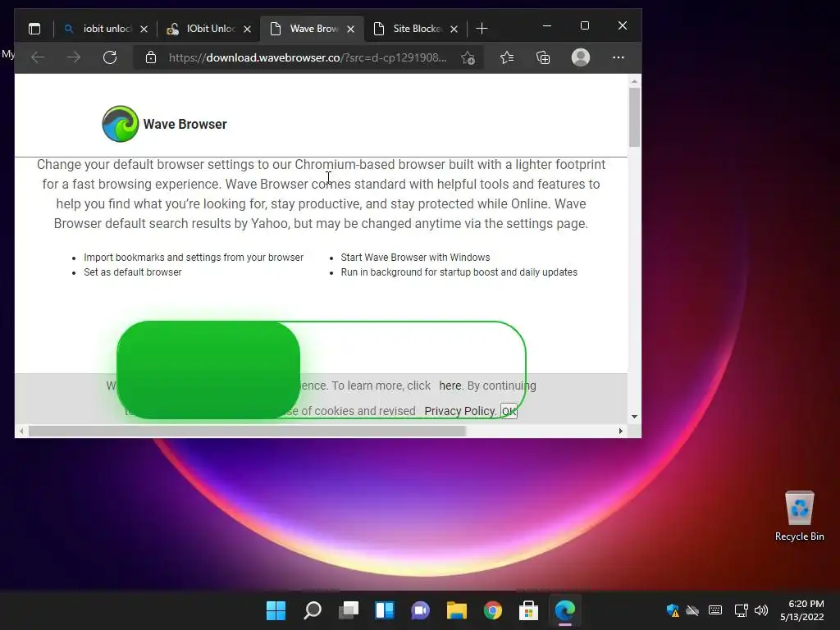Click 'Run in background for startup boost' text
Screen dimensions: 840x630
(459, 272)
